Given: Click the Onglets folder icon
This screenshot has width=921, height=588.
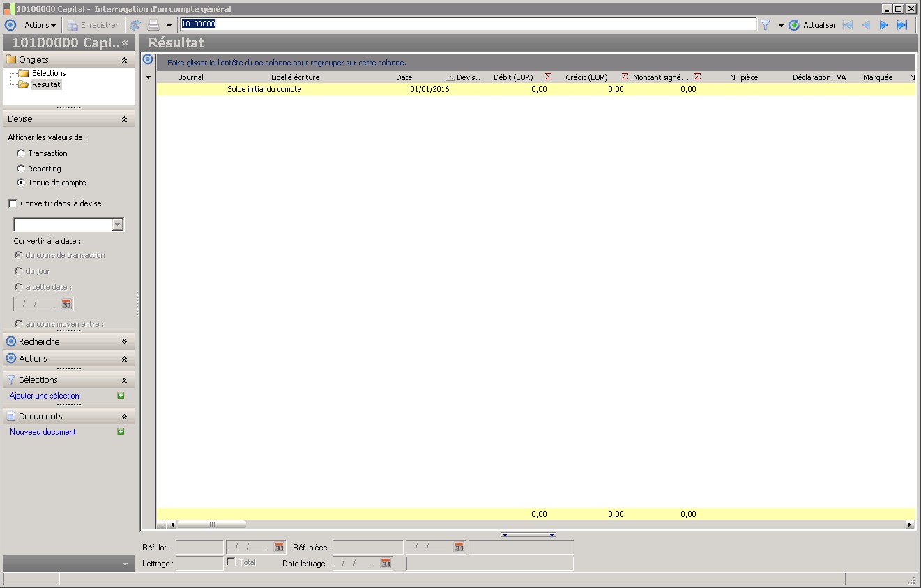Looking at the screenshot, I should click(10, 60).
